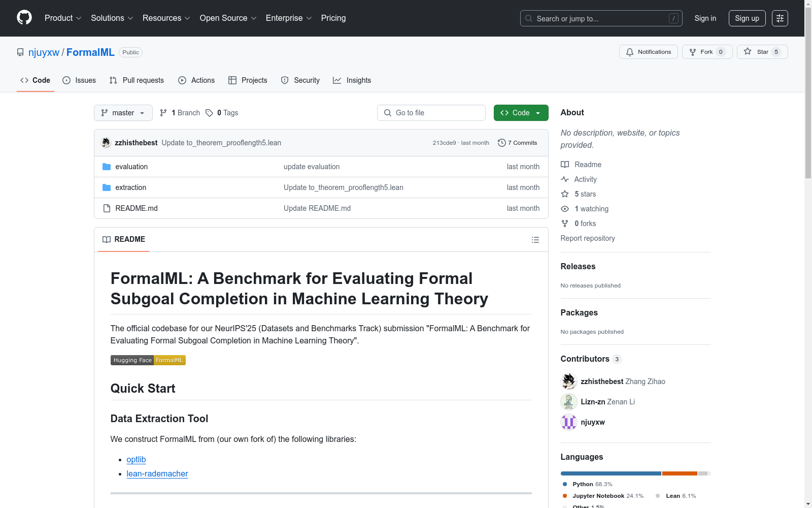Expand the Resources menu

click(x=166, y=18)
